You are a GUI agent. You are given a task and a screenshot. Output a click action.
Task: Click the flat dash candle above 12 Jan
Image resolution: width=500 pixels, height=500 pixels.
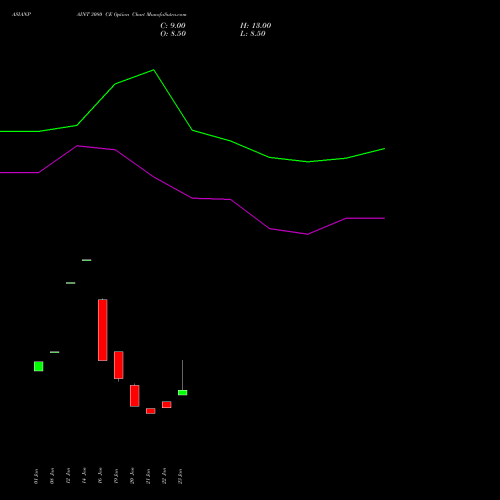pyautogui.click(x=71, y=283)
